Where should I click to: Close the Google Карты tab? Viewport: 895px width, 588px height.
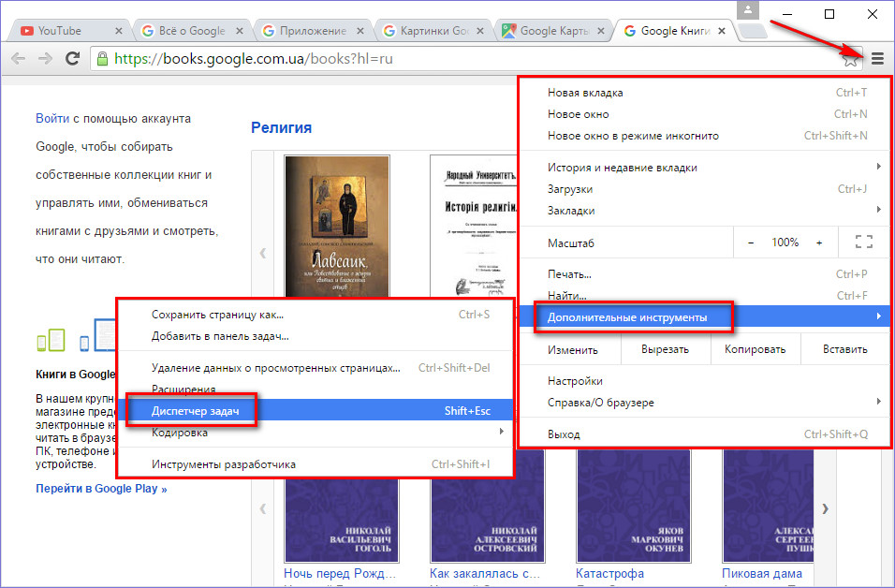(601, 31)
